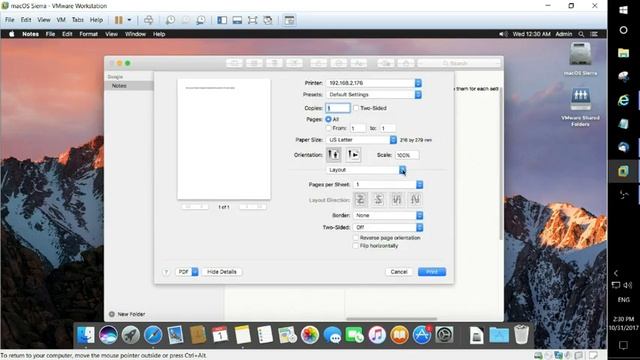Click Hide Details button

[x=222, y=272]
